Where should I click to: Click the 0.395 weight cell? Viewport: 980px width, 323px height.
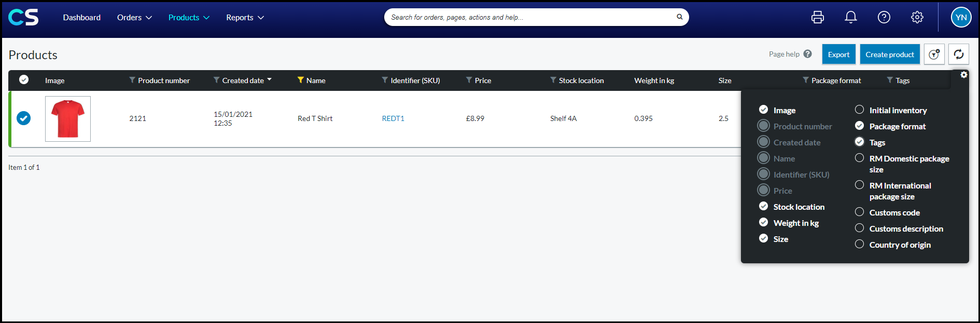tap(643, 118)
